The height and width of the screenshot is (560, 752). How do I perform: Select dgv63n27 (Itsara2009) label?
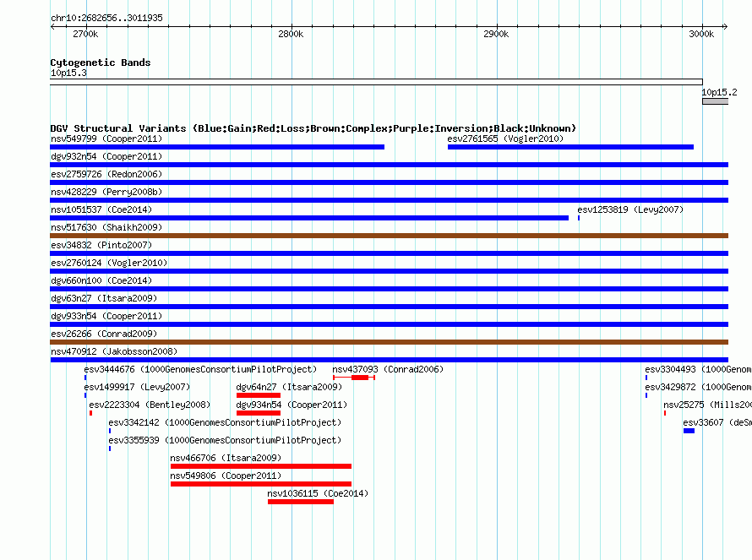click(x=104, y=298)
